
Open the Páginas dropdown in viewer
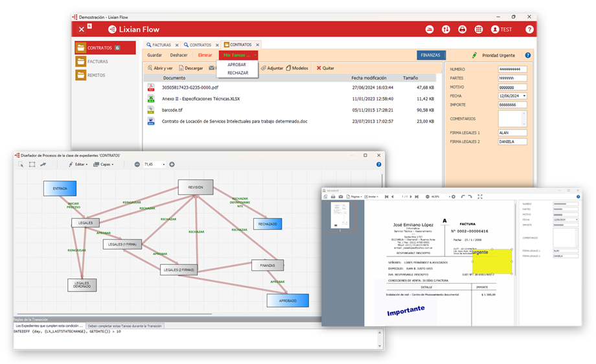(x=354, y=196)
